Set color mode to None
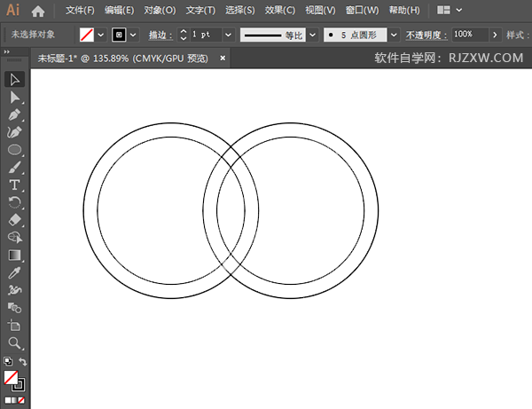The width and height of the screenshot is (532, 409). tap(21, 400)
